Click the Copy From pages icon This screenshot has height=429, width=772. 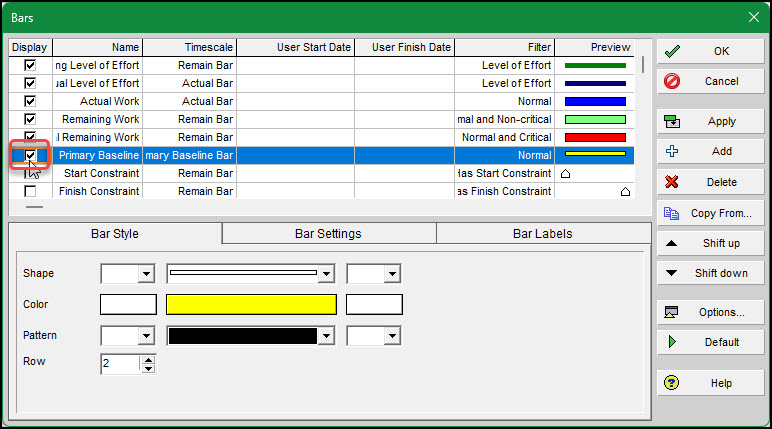(x=671, y=213)
